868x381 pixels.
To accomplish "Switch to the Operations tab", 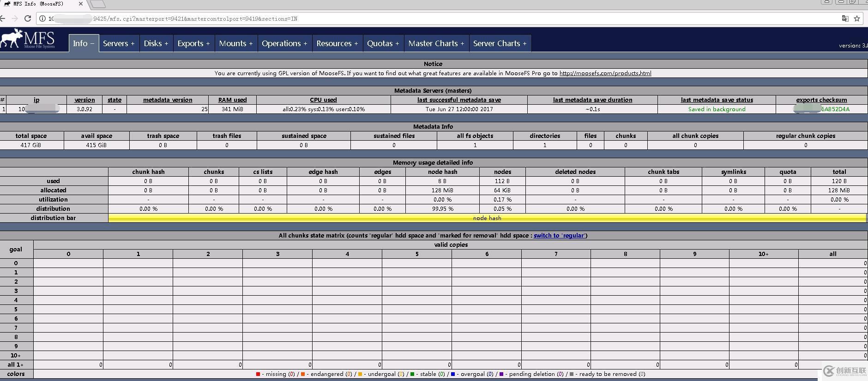I will click(x=281, y=43).
